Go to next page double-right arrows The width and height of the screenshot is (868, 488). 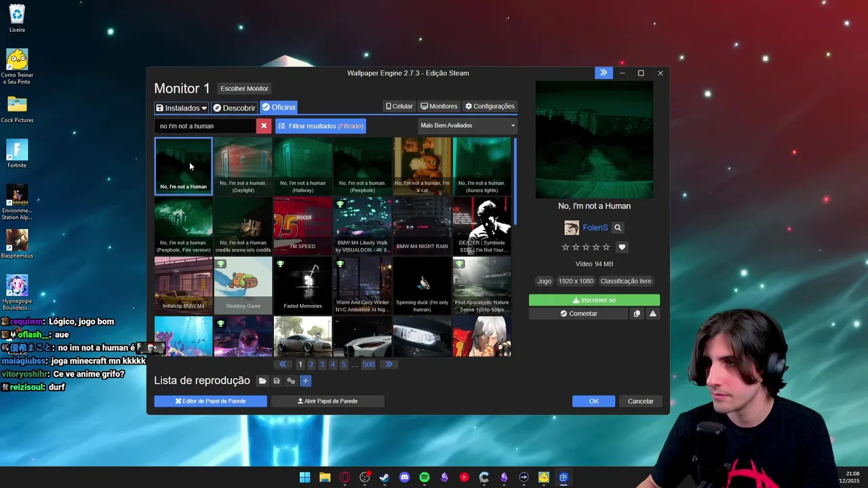(x=389, y=364)
